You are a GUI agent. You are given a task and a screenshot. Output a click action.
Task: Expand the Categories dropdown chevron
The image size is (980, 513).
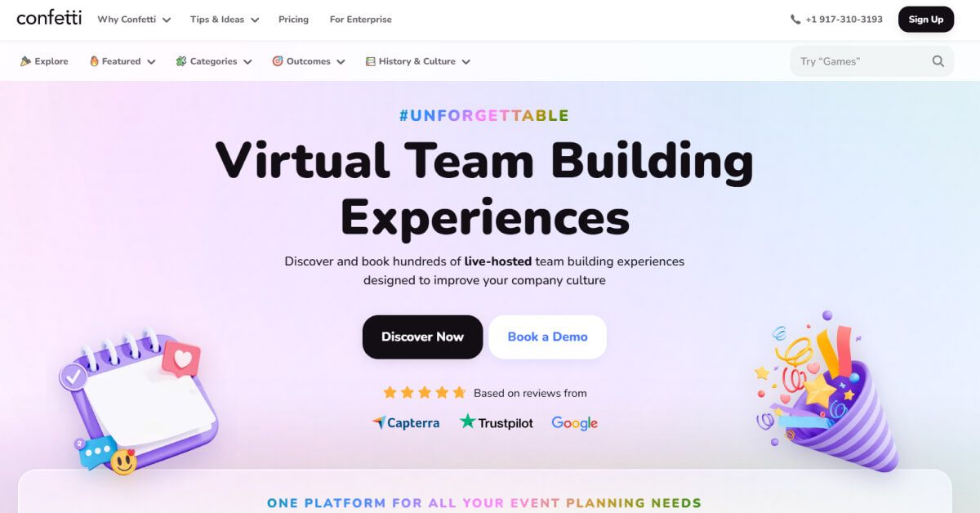[247, 60]
